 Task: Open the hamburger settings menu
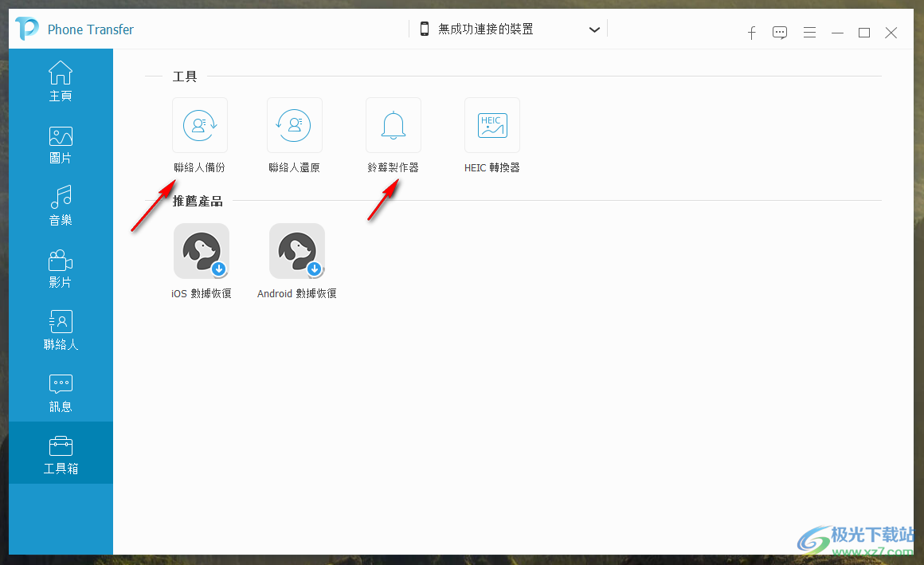[809, 33]
